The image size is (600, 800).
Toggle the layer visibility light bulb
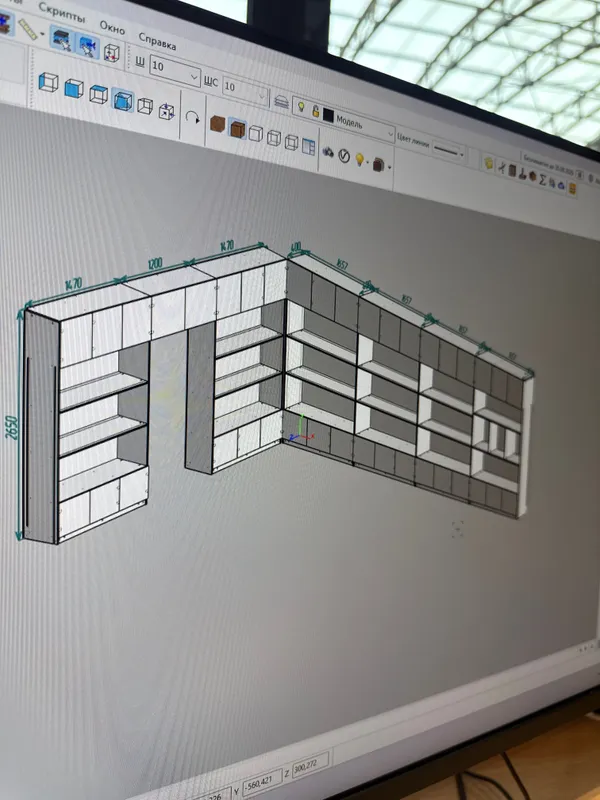[301, 107]
